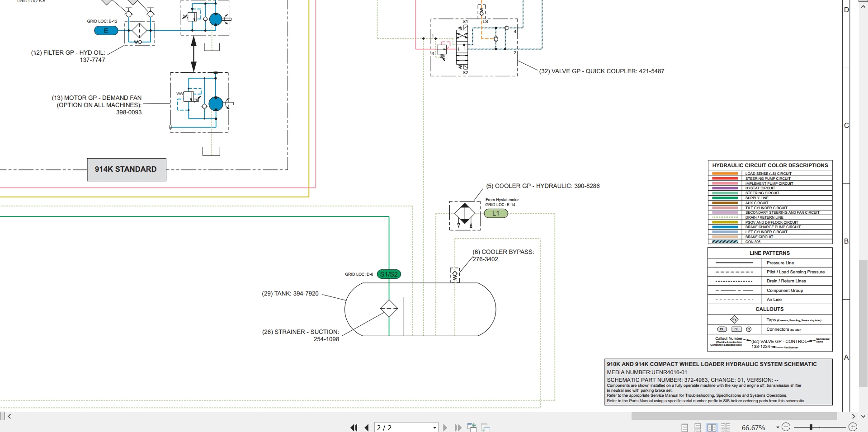Click the cooler bypass check valve symbol
The width and height of the screenshot is (868, 432).
[x=455, y=275]
